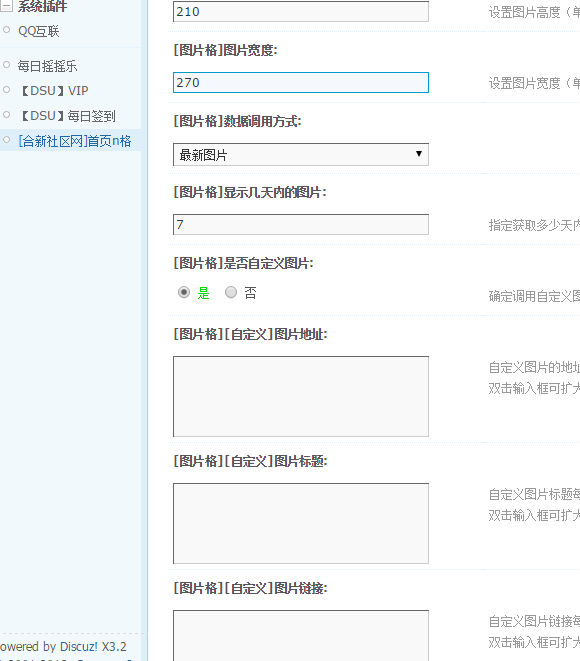Select the [合新社区网]首页n格 plugin

75,141
